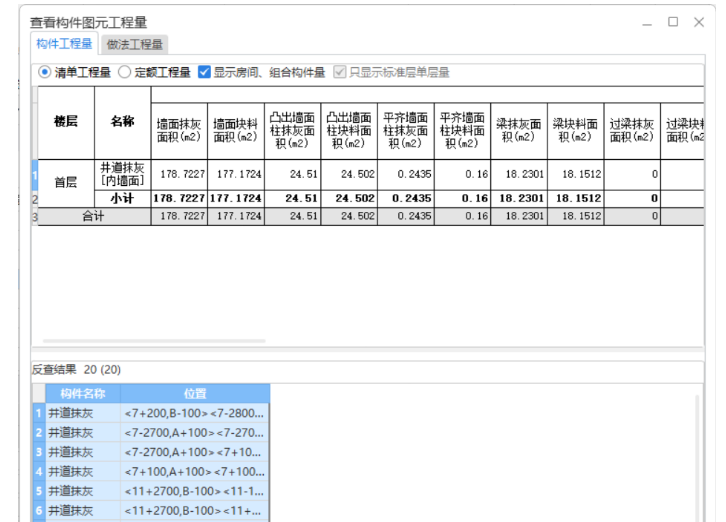The height and width of the screenshot is (522, 726).
Task: Click the 位置 column header
Action: coord(195,394)
